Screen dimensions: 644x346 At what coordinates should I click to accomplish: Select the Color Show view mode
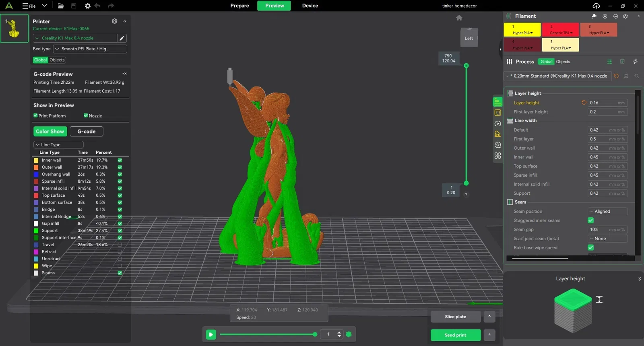[50, 132]
